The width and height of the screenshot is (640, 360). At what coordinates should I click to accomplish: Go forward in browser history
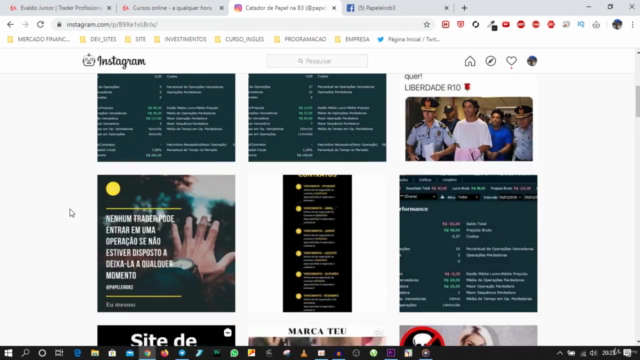pos(25,24)
